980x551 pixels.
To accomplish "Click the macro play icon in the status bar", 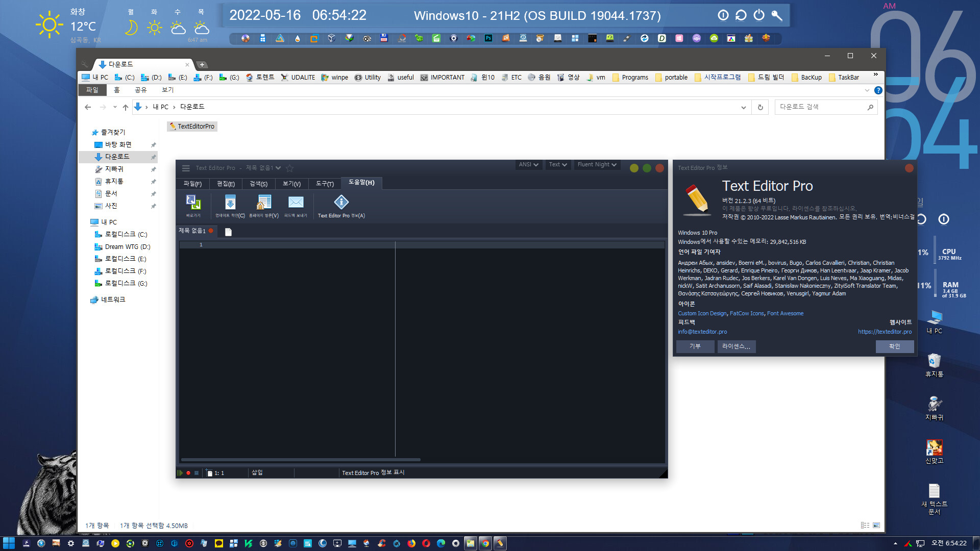I will [x=180, y=473].
